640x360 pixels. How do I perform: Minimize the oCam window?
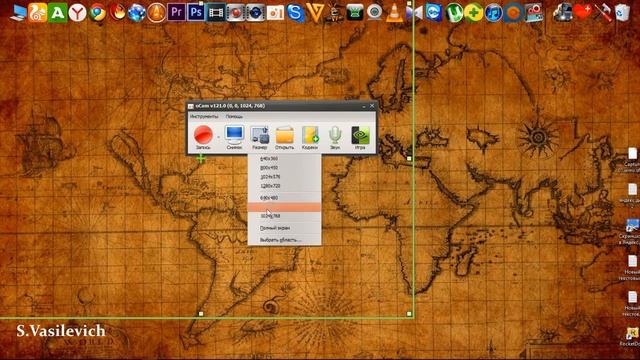364,106
